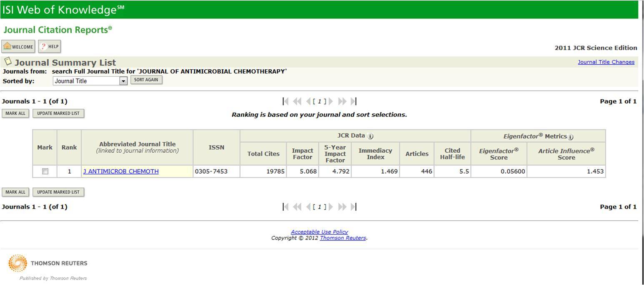The image size is (644, 285).
Task: Click the Eigenfactor Score column header
Action: point(499,154)
